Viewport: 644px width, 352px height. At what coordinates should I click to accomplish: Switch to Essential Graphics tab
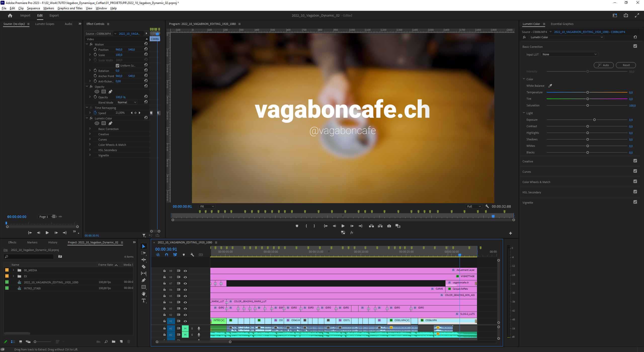coord(562,24)
